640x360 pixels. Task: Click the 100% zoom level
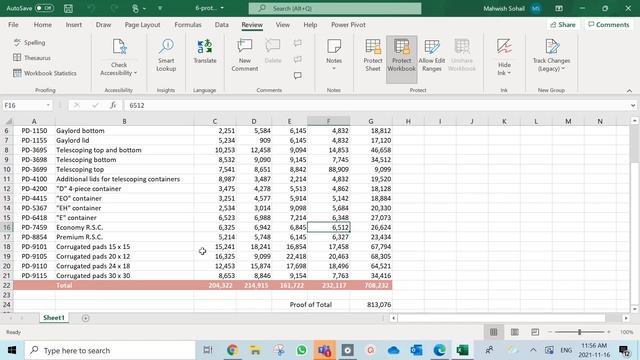[x=627, y=332]
